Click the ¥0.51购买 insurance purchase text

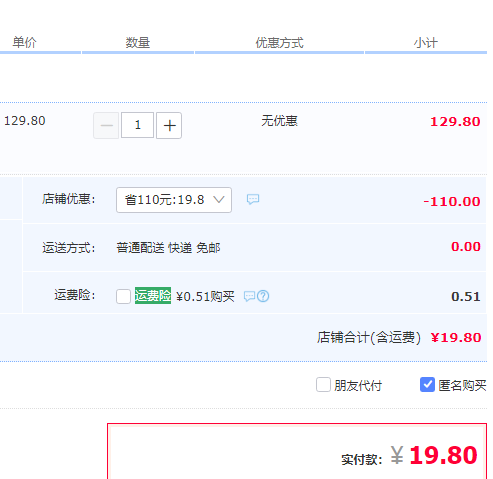(205, 296)
